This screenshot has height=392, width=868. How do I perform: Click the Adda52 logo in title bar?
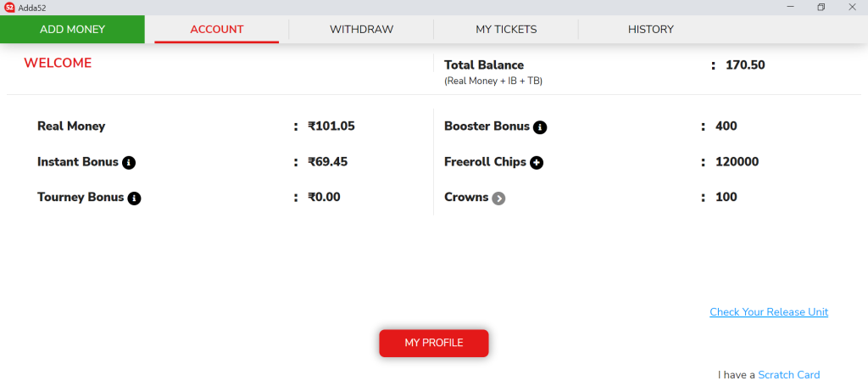(8, 7)
